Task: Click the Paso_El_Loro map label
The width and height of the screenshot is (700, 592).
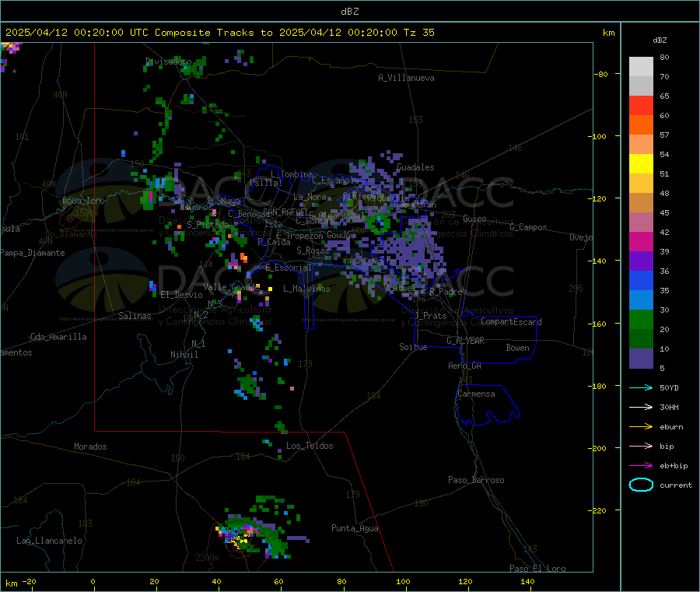Action: click(538, 569)
